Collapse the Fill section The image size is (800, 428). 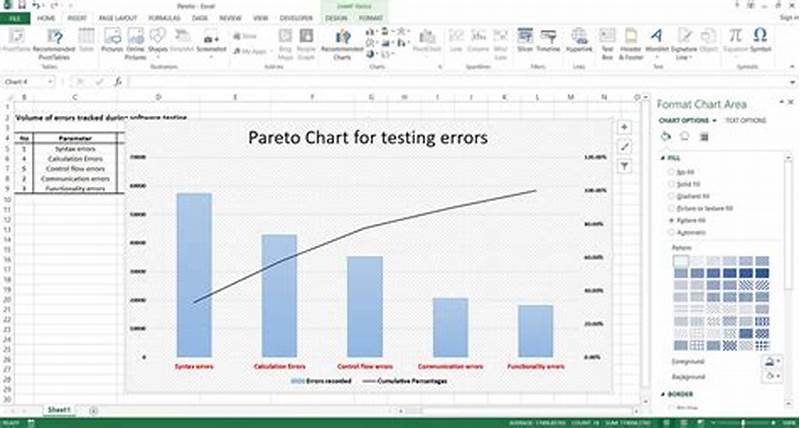click(663, 158)
